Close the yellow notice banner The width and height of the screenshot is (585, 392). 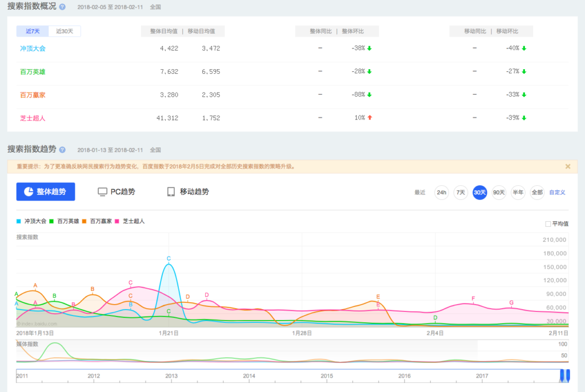(567, 166)
